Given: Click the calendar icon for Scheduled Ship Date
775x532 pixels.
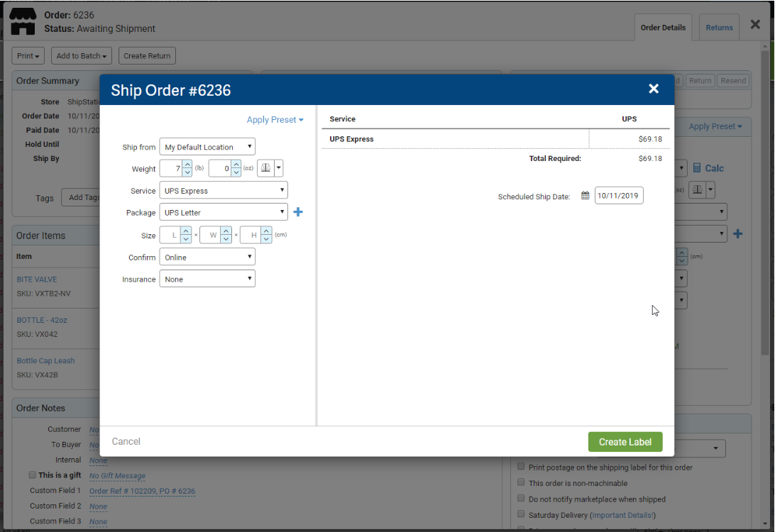Looking at the screenshot, I should (x=585, y=196).
